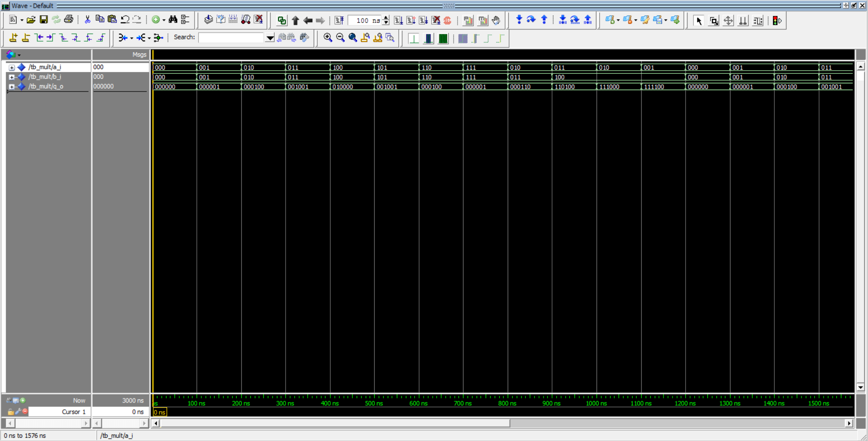The image size is (868, 441).
Task: Zoom out of the waveform
Action: point(340,38)
